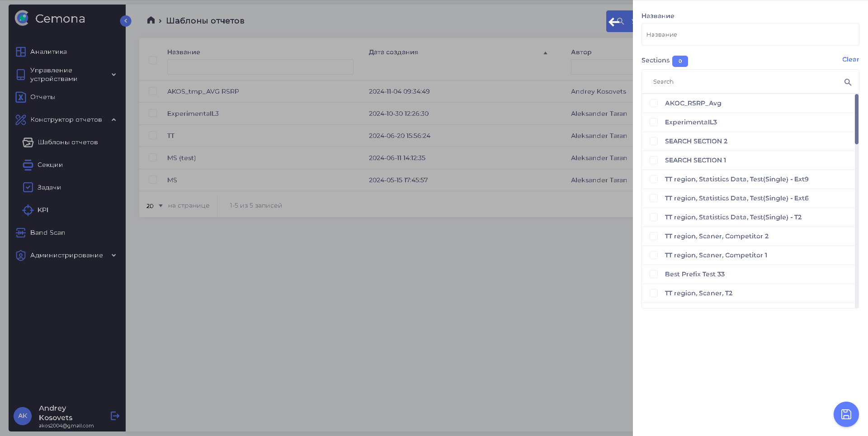Open the 20 per page dropdown
The image size is (868, 436).
click(154, 206)
